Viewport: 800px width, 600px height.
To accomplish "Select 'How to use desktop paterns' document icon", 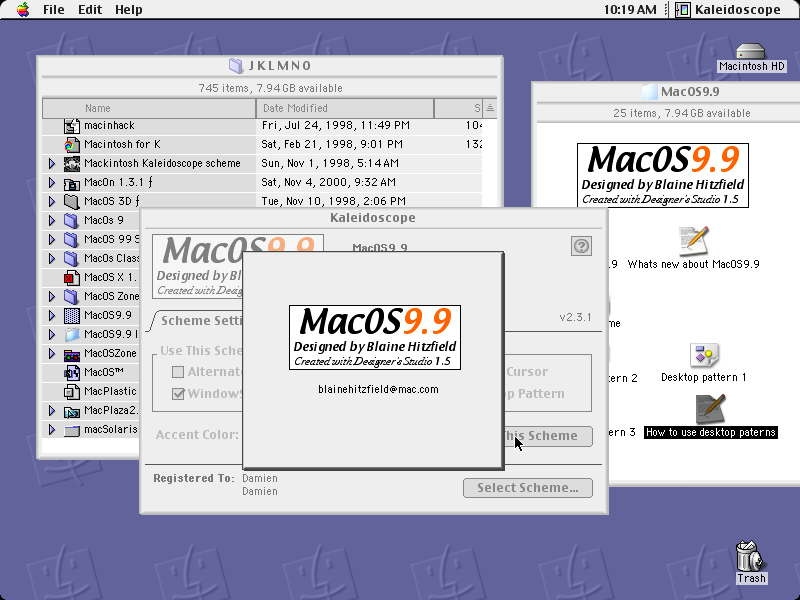I will click(710, 409).
